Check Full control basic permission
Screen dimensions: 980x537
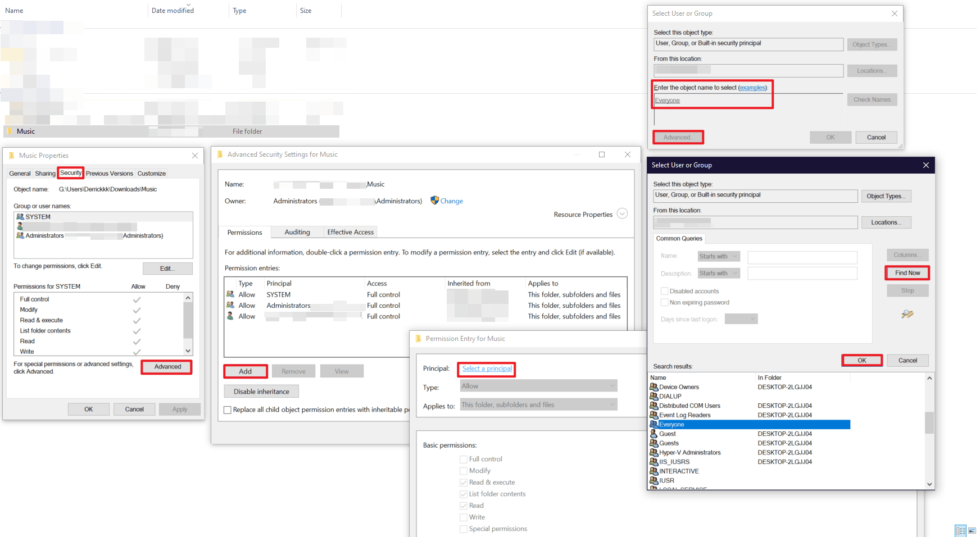(464, 459)
